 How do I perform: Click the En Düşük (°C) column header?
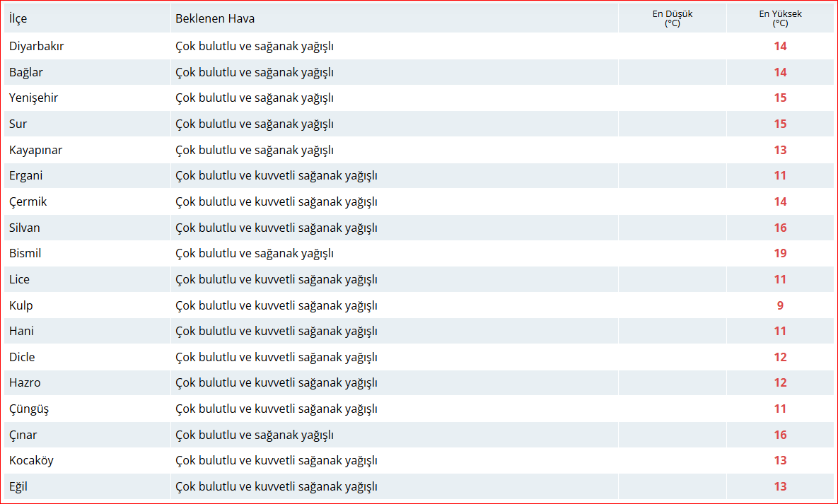672,18
